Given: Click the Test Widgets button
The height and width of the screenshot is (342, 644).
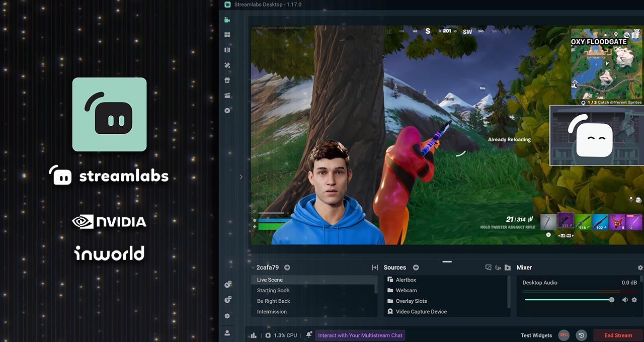Looking at the screenshot, I should click(x=536, y=335).
